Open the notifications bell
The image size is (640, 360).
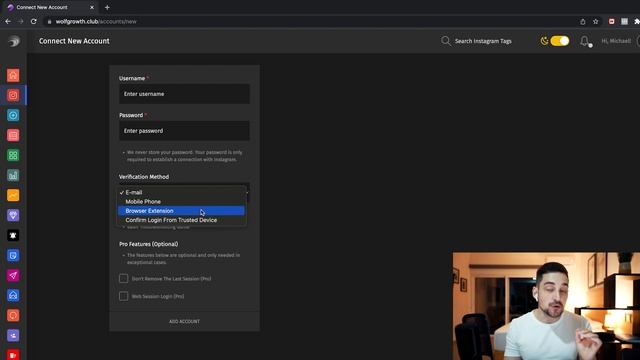click(585, 41)
